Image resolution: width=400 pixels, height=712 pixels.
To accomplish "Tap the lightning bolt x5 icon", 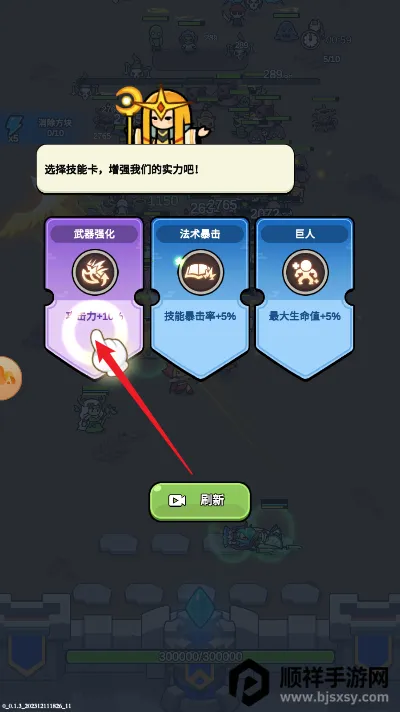I will [14, 129].
